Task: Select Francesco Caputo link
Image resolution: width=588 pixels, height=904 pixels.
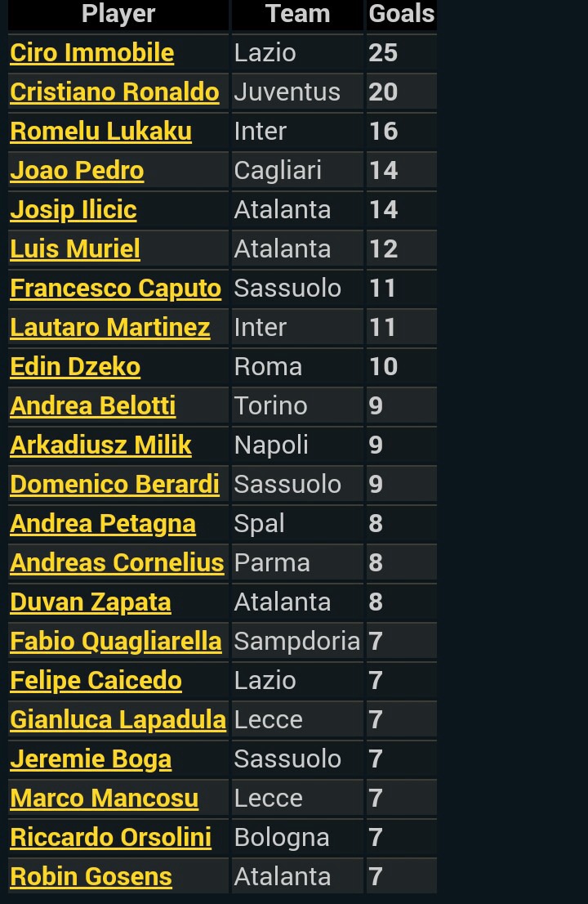Action: [x=116, y=289]
